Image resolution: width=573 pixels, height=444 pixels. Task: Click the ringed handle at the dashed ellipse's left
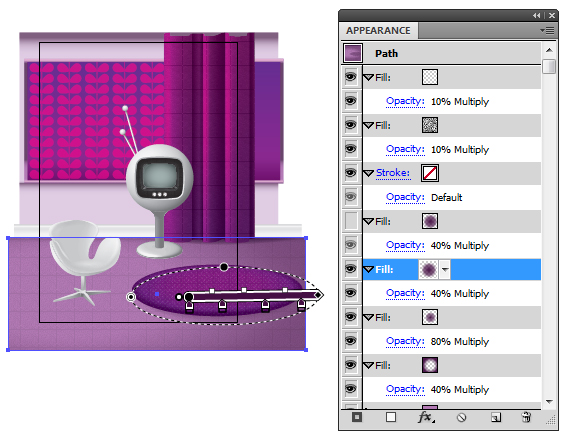130,297
